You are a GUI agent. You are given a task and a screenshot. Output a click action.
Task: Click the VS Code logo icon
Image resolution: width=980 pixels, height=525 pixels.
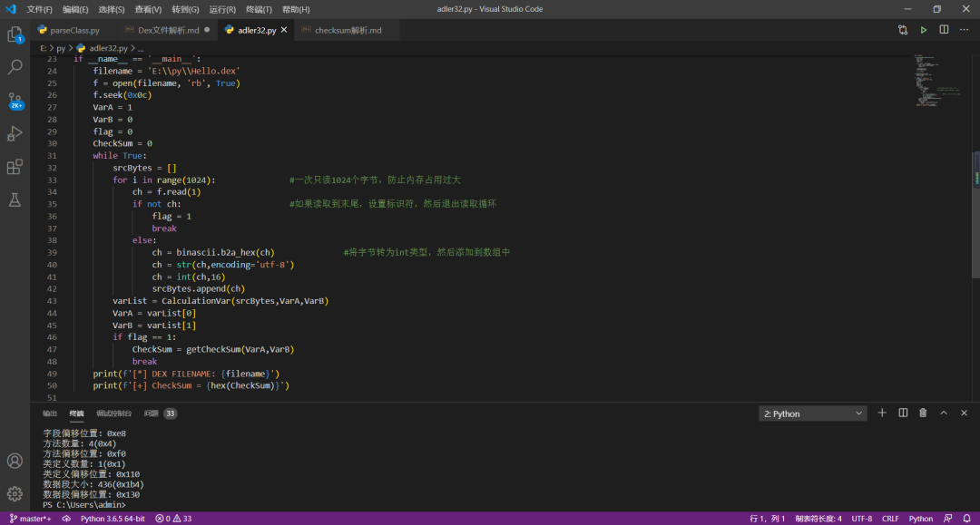point(11,9)
